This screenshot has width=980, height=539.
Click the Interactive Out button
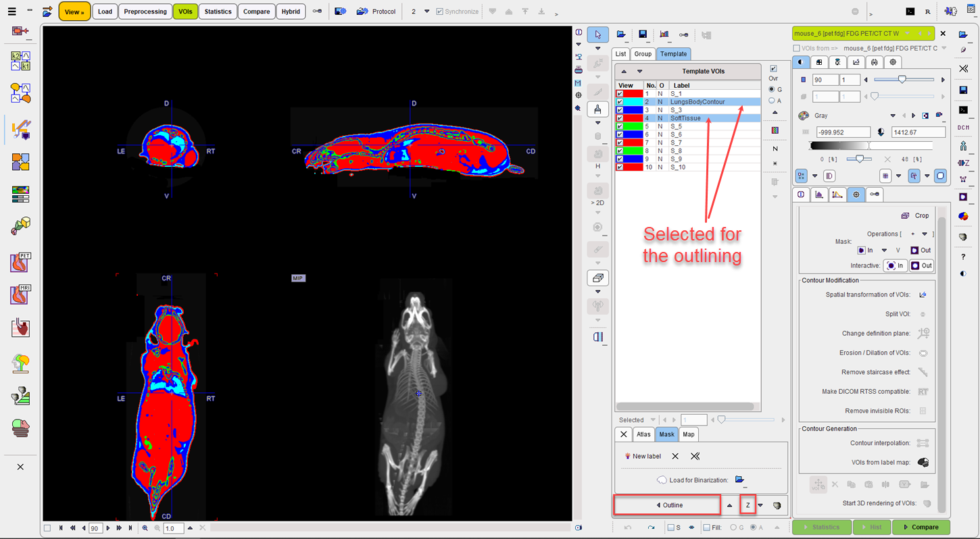pos(921,265)
